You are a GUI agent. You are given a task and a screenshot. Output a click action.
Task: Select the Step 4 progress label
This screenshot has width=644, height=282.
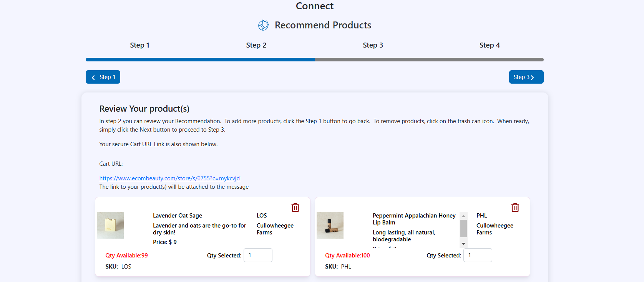[x=490, y=45]
